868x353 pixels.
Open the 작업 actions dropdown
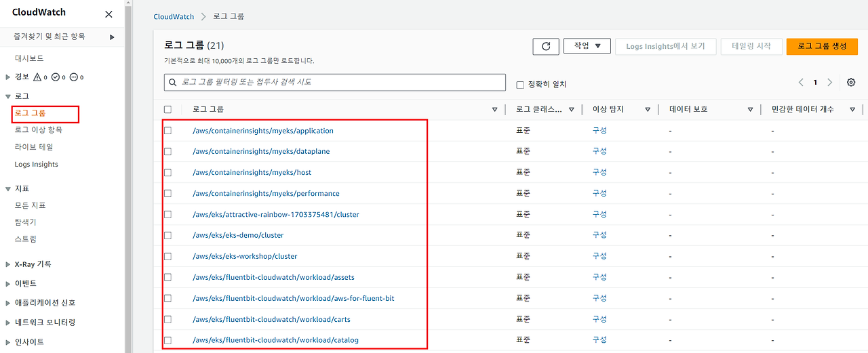click(587, 46)
